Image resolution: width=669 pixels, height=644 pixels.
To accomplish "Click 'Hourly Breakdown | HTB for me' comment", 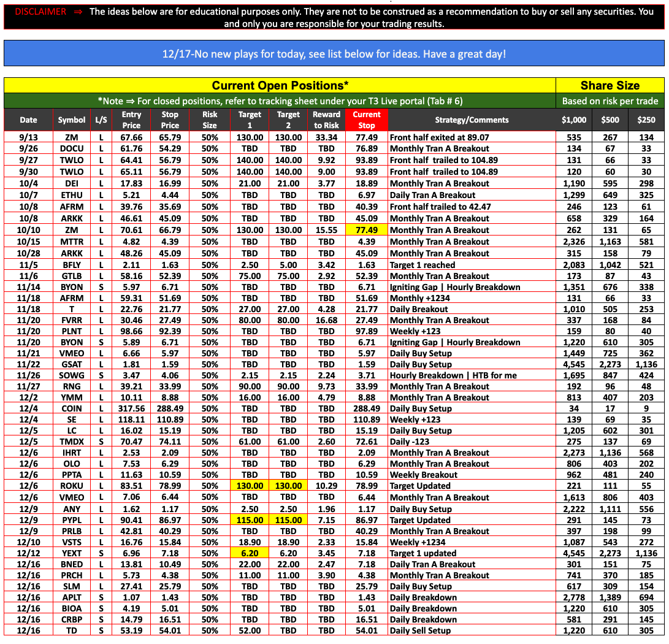I will pos(453,375).
